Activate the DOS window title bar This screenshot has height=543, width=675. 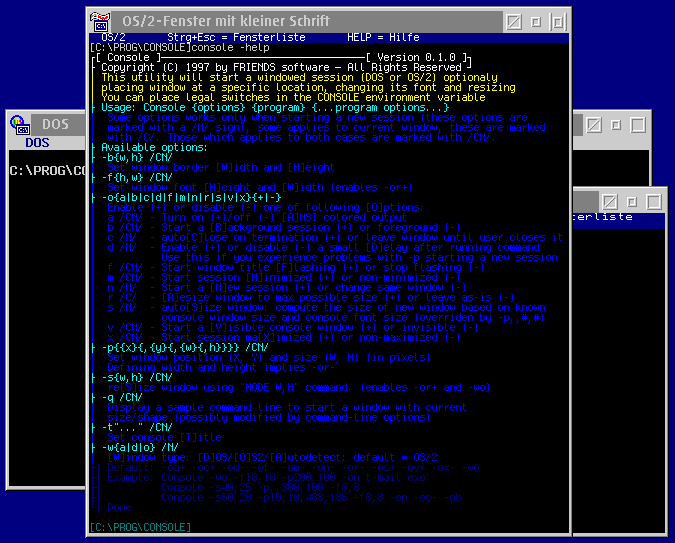[58, 124]
